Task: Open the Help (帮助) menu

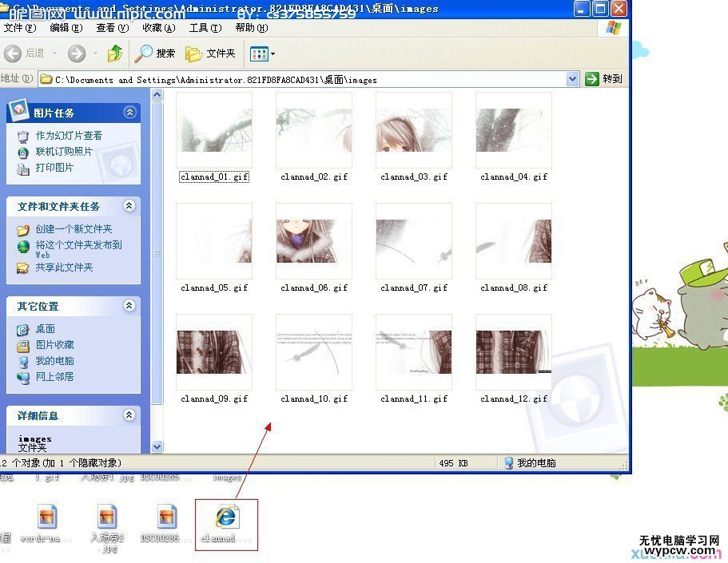Action: 251,28
